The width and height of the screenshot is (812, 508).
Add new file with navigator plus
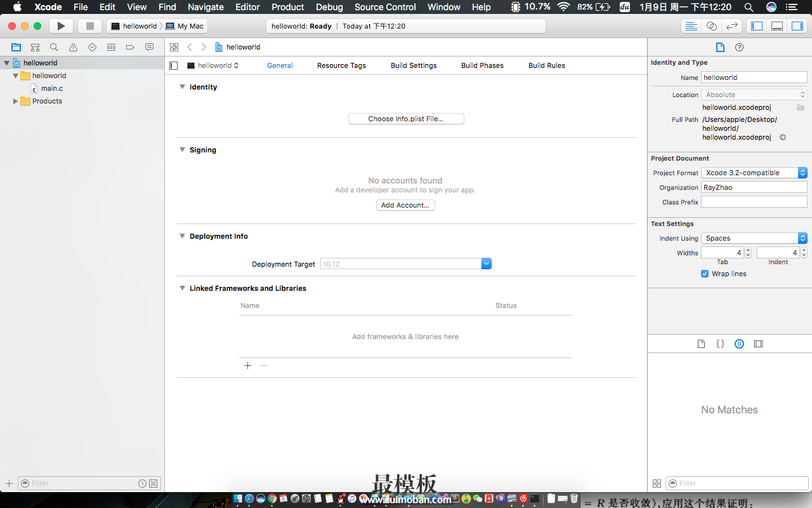[9, 483]
